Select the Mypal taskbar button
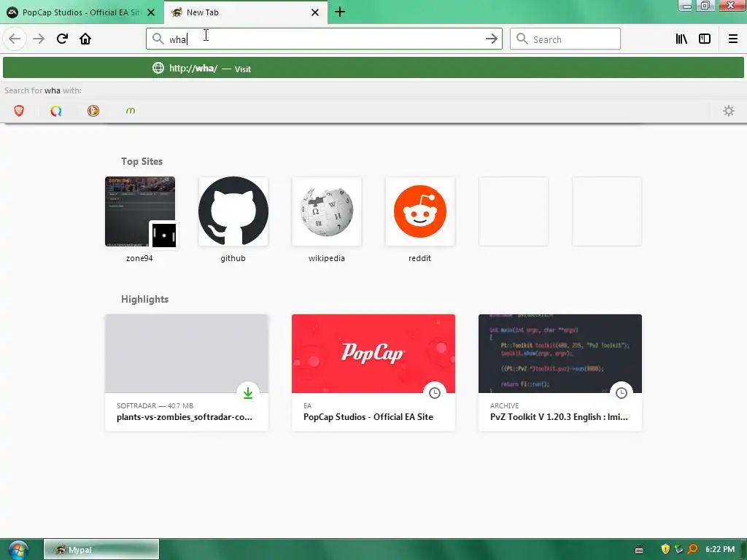Viewport: 747px width, 560px height. [101, 550]
